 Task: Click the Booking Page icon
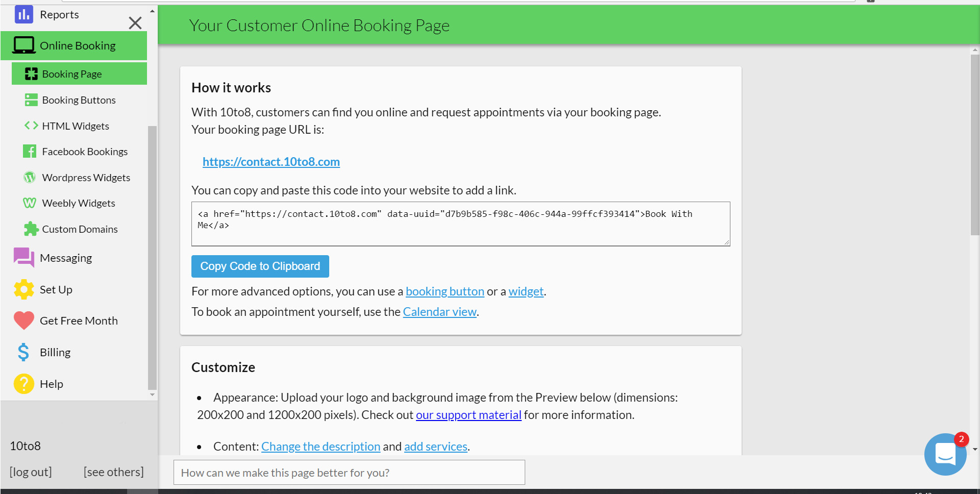(31, 74)
